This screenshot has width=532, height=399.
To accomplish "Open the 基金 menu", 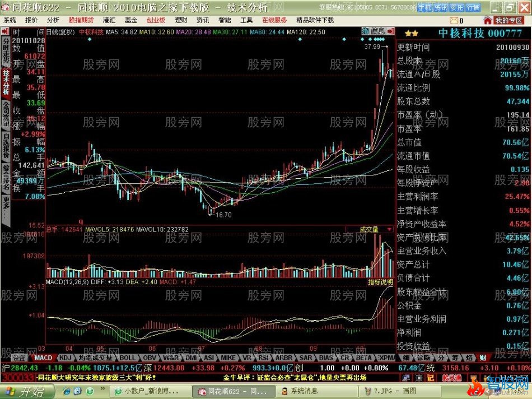I will tap(131, 20).
